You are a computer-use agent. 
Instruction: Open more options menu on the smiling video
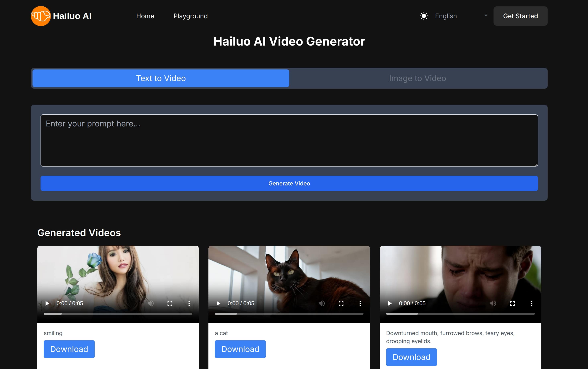(x=189, y=303)
